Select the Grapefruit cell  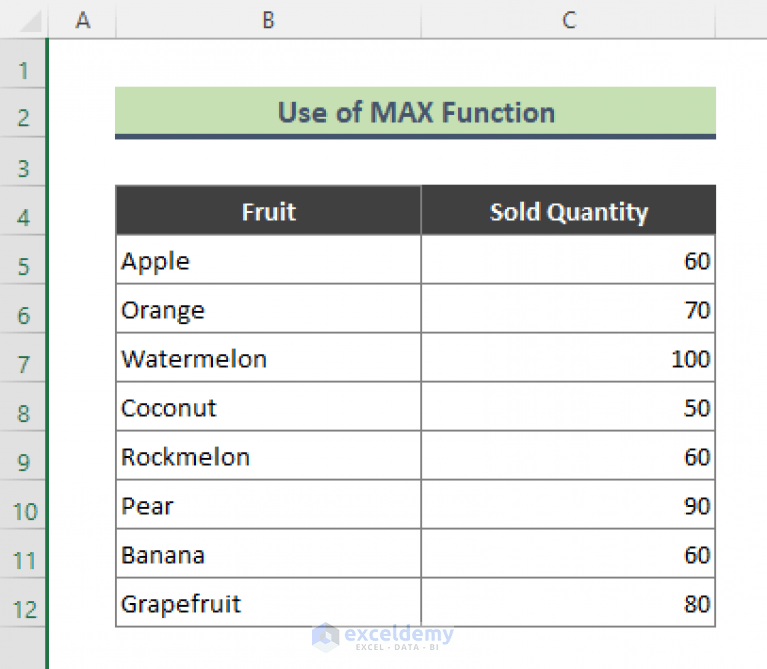[x=268, y=602]
